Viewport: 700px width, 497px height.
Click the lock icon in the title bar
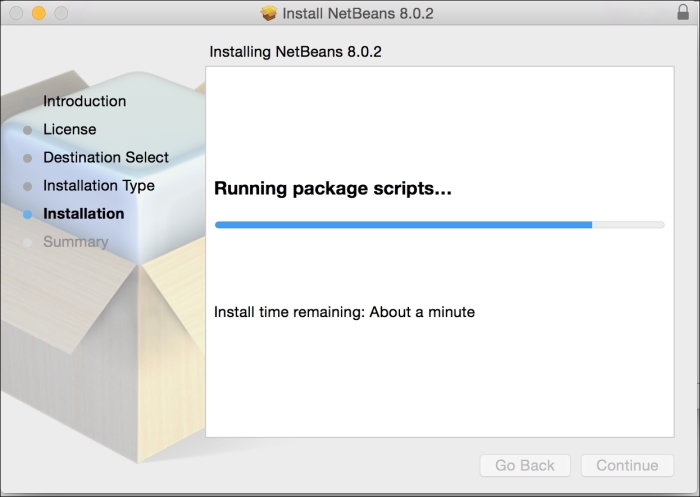683,13
